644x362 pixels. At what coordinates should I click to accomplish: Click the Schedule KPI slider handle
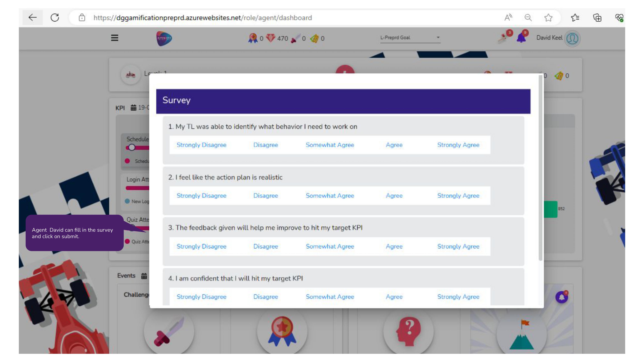132,147
